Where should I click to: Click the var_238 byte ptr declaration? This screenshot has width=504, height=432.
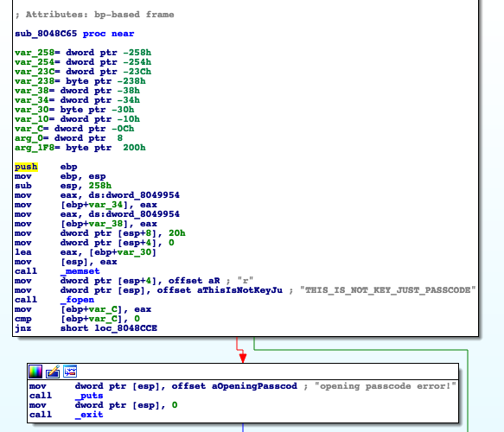[80, 81]
